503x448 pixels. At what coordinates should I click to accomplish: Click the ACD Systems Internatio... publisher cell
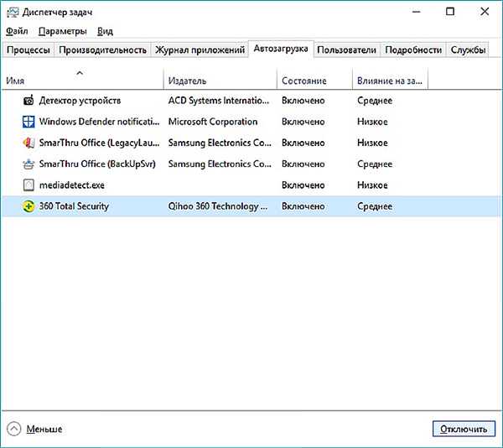[x=219, y=101]
